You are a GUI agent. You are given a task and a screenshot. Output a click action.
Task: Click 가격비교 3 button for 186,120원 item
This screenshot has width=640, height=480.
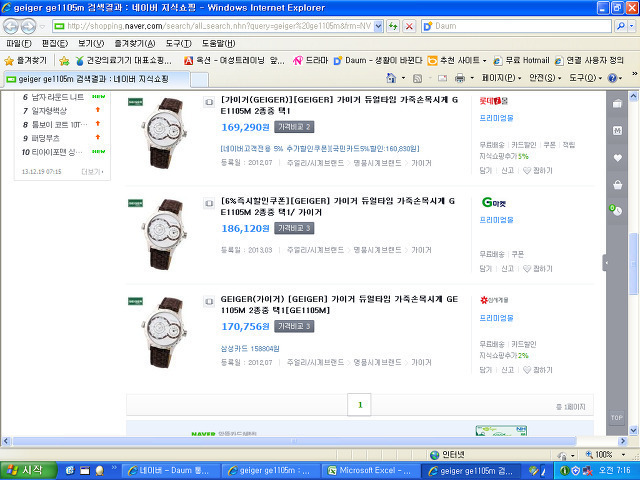click(x=294, y=228)
